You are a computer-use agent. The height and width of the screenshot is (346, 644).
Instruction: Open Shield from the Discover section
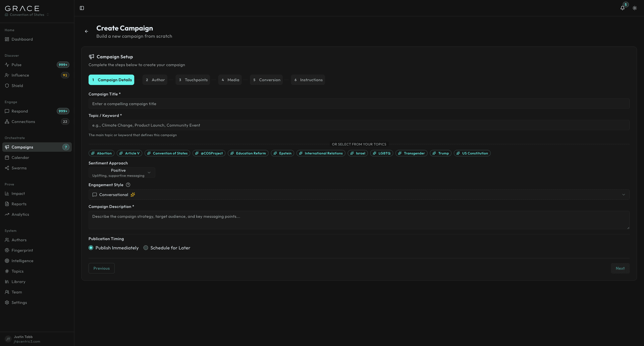click(x=17, y=86)
